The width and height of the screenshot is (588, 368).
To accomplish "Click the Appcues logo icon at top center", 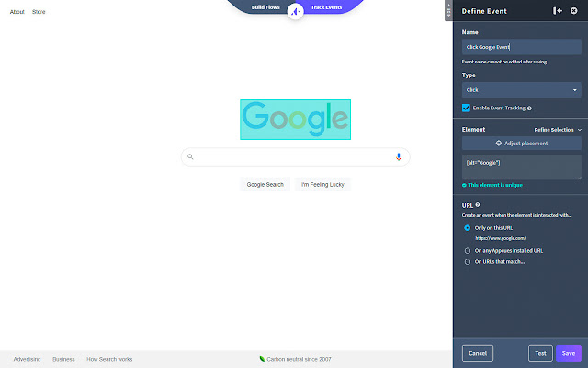I will pyautogui.click(x=295, y=12).
